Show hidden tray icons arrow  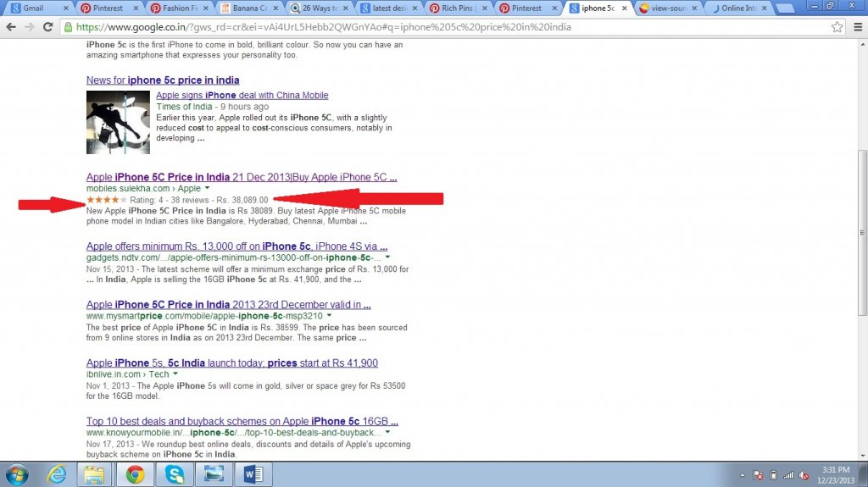[743, 475]
